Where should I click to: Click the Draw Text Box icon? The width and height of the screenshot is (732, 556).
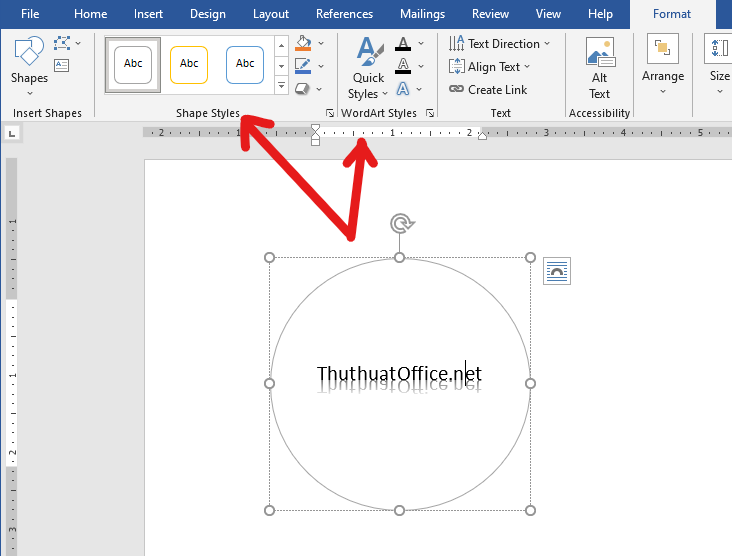(x=62, y=65)
